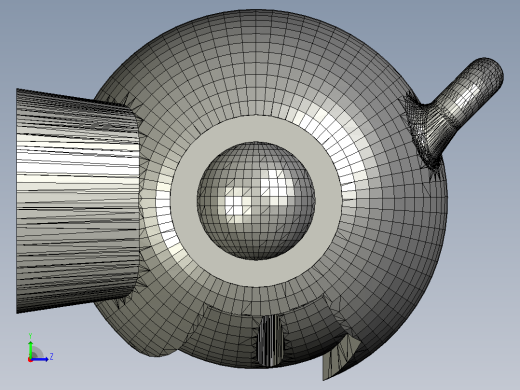Select the small slotted cylinder at the bottom
Screen dimensions: 520x390
coord(271,340)
